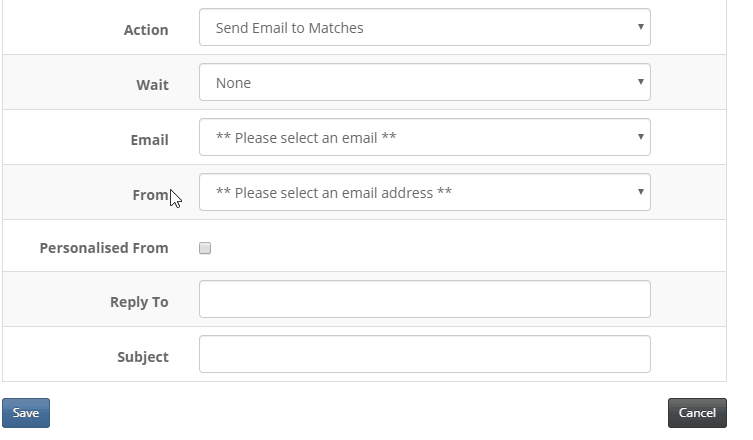This screenshot has height=440, width=753.
Task: Click the From field label
Action: click(x=150, y=195)
